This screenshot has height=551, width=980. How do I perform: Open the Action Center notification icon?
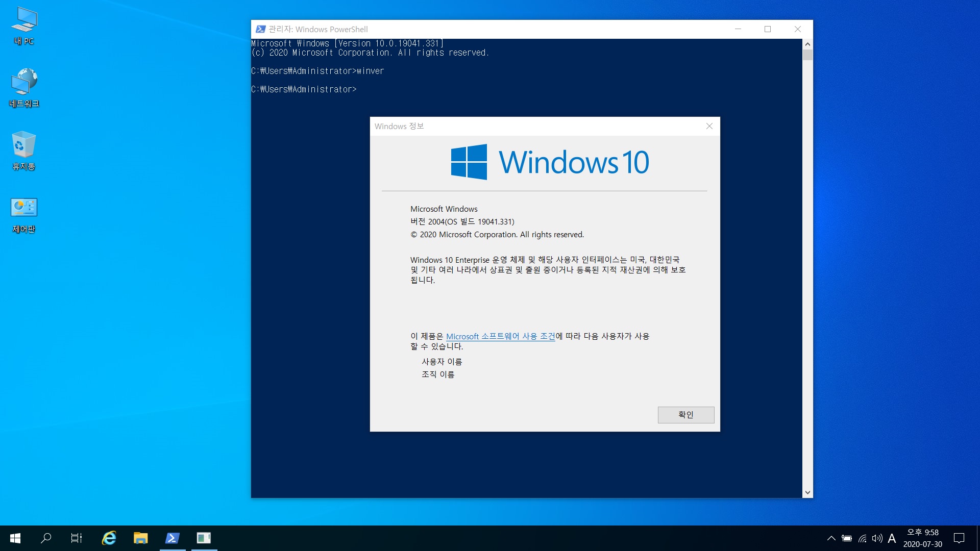[x=959, y=538]
